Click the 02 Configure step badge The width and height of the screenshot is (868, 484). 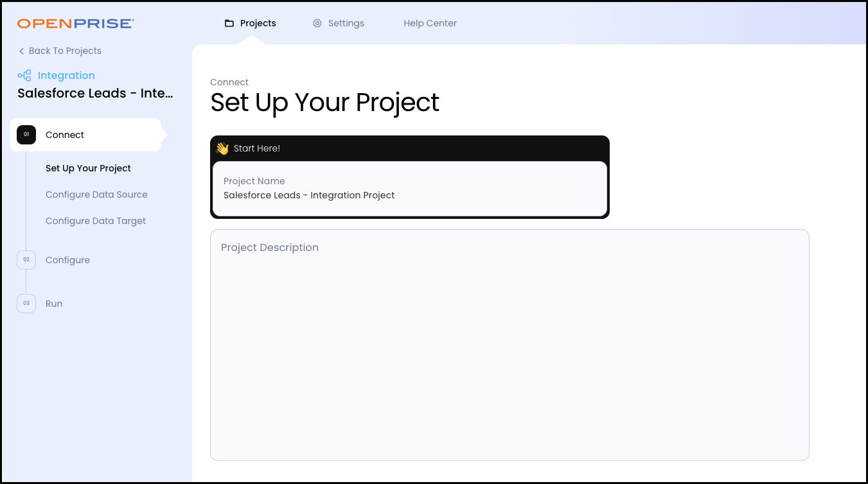26,260
